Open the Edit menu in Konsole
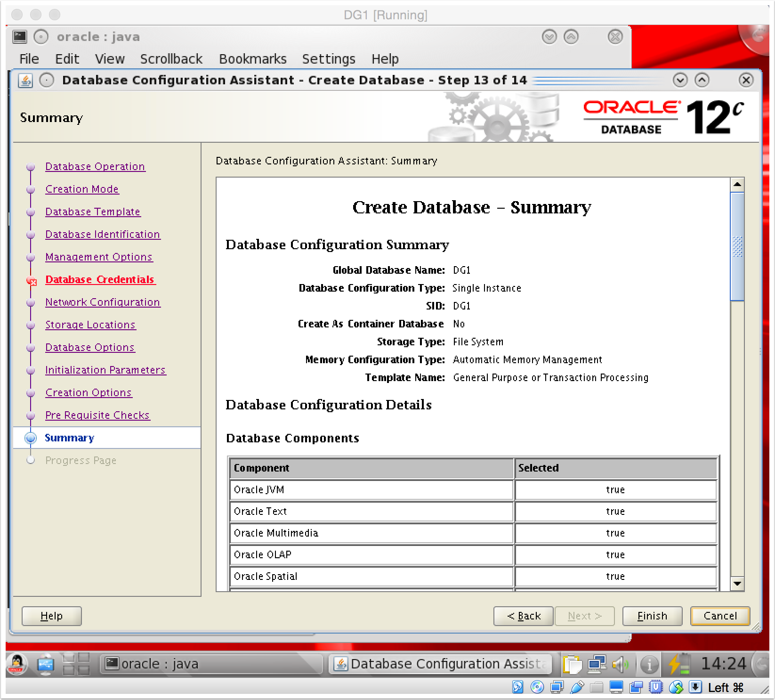 tap(67, 59)
